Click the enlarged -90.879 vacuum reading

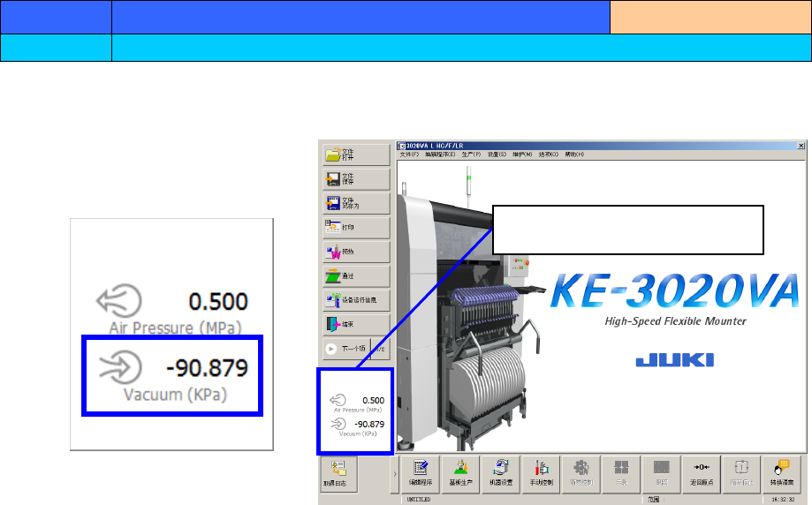pyautogui.click(x=207, y=368)
